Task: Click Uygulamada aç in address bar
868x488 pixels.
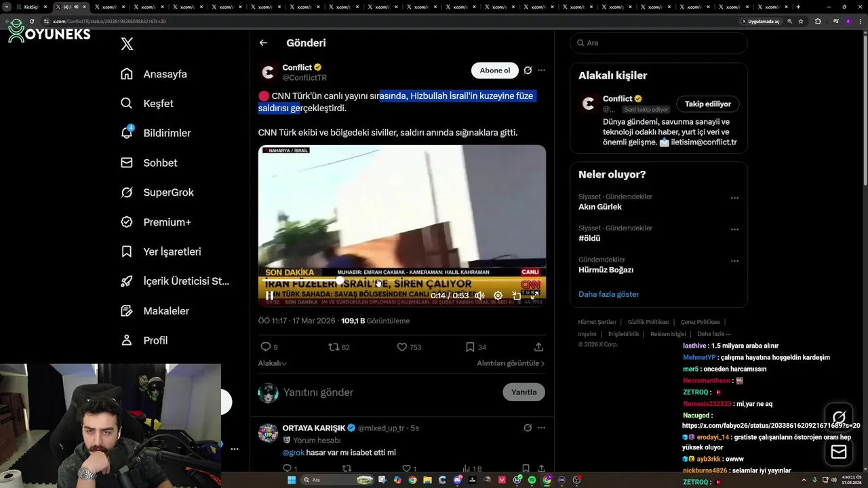Action: coord(761,21)
